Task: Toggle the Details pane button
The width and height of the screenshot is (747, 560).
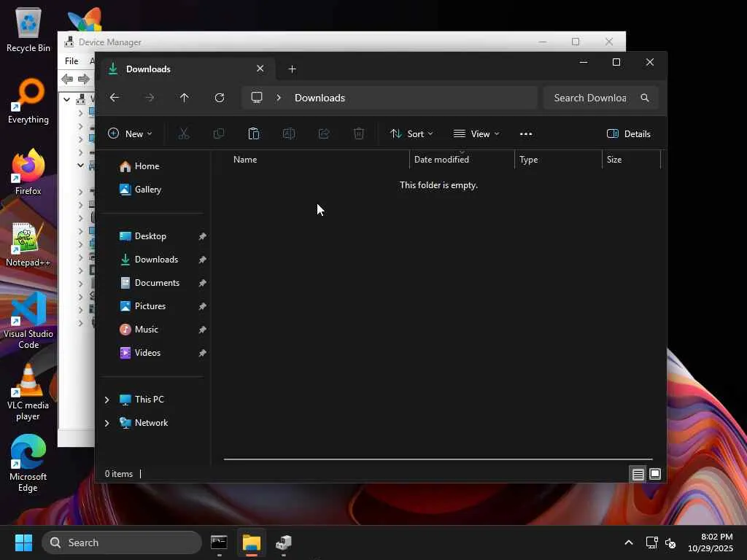Action: (628, 134)
